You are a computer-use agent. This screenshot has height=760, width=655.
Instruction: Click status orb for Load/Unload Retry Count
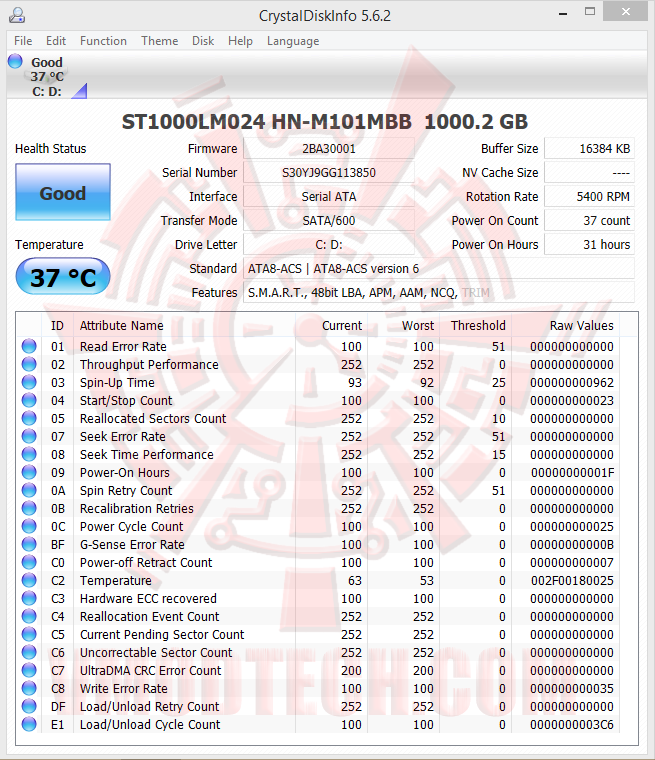point(29,706)
